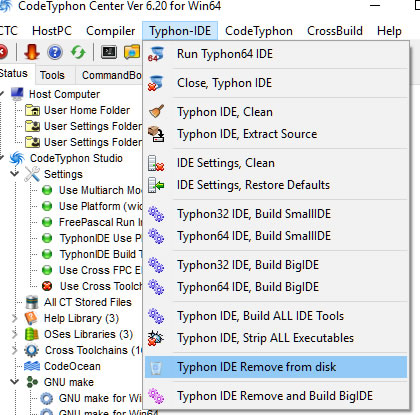Screen dimensions: 420x415
Task: Close the Typhon-IDE menu header
Action: tap(180, 31)
